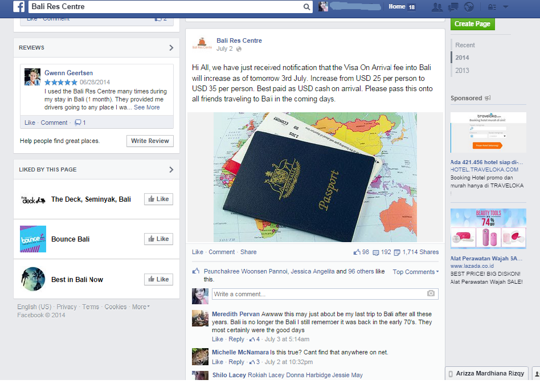Click the 192 comments icon
This screenshot has height=392, width=540.
[376, 252]
